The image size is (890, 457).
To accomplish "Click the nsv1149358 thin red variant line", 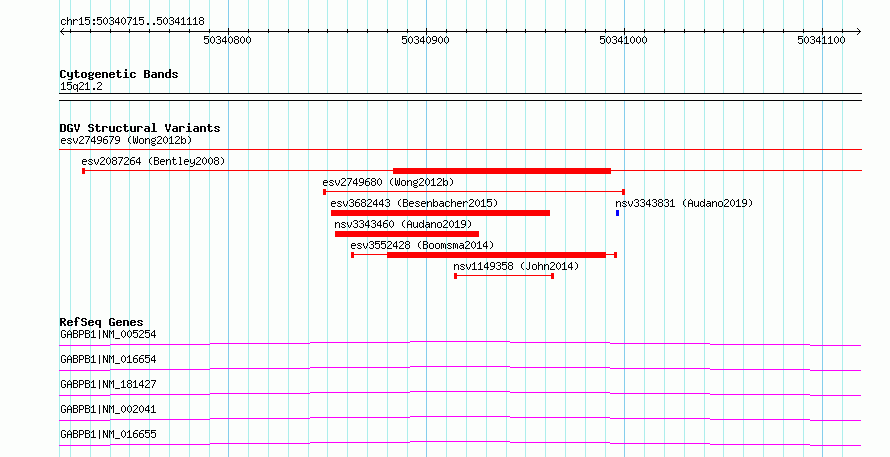I will (504, 276).
